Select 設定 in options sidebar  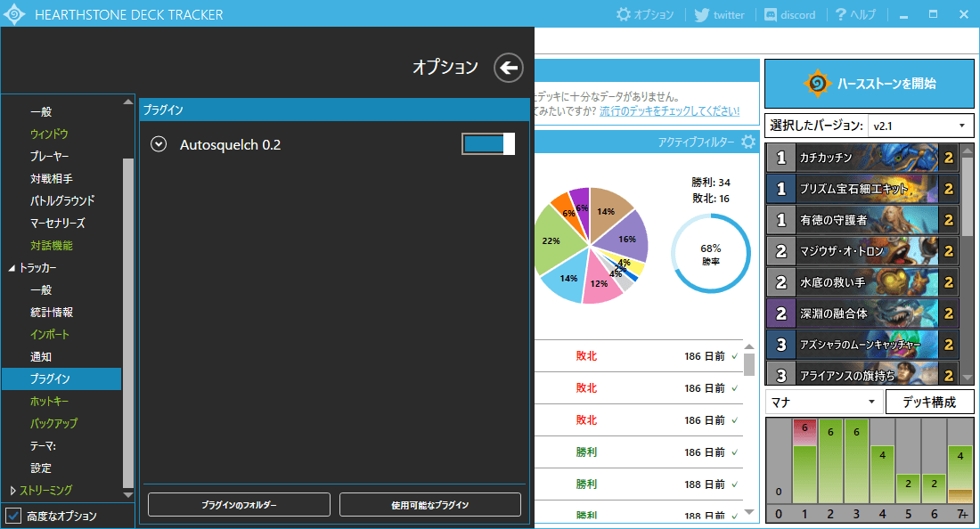tap(41, 468)
